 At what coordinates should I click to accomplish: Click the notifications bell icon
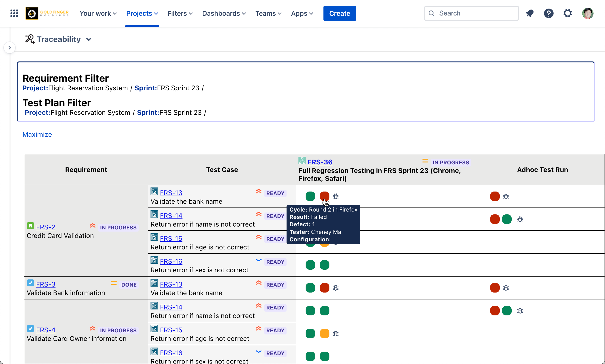tap(530, 13)
